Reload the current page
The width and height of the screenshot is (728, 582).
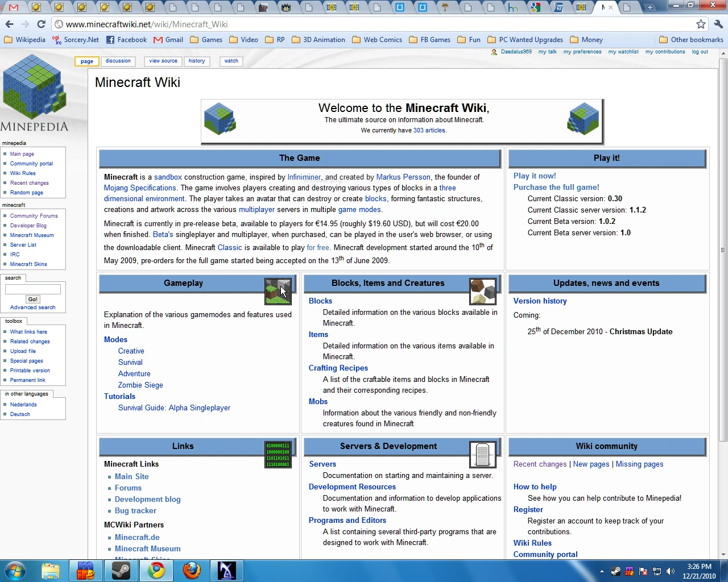[x=41, y=24]
